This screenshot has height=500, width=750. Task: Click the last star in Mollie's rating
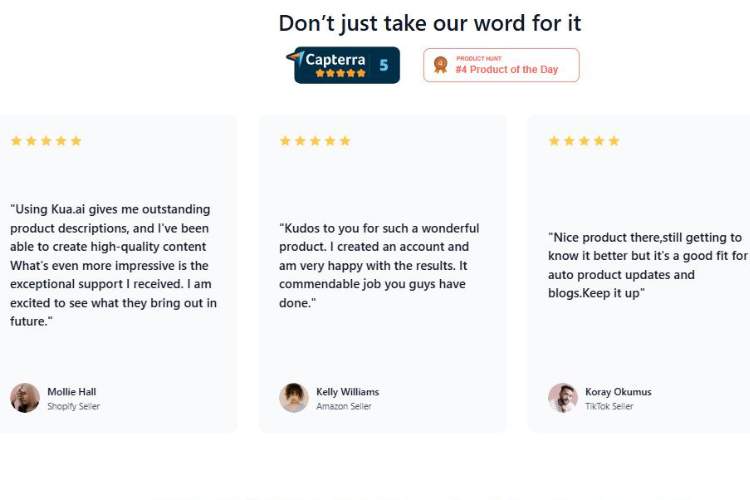point(76,141)
